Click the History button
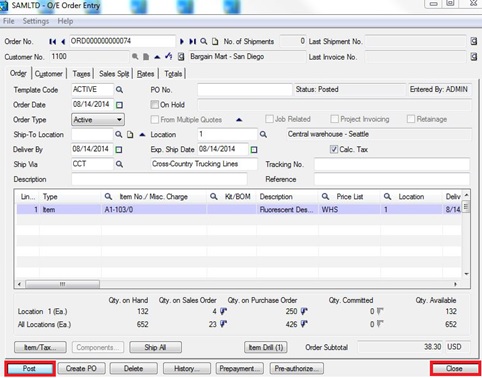Screen dimensions: 482x378 [187, 369]
